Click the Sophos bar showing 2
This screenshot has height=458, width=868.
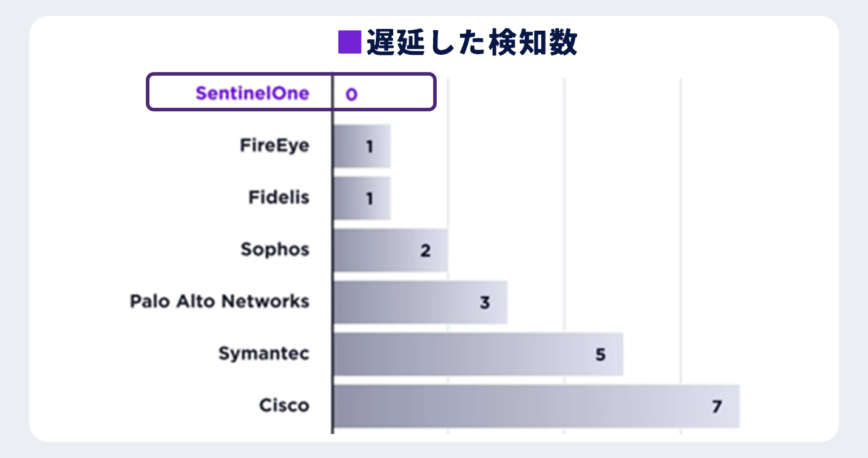point(391,251)
